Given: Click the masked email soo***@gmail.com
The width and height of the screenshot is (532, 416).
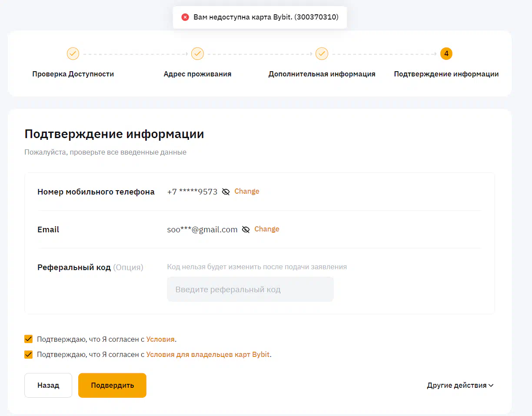Looking at the screenshot, I should (202, 229).
